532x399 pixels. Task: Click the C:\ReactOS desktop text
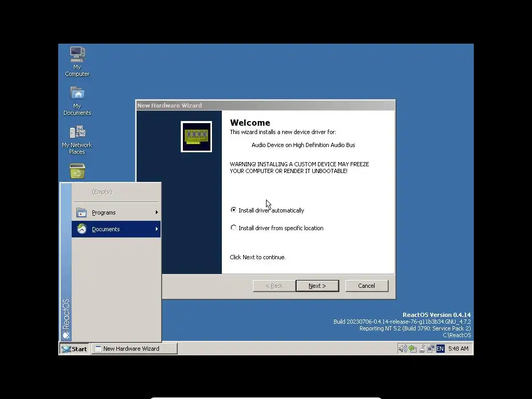(457, 335)
